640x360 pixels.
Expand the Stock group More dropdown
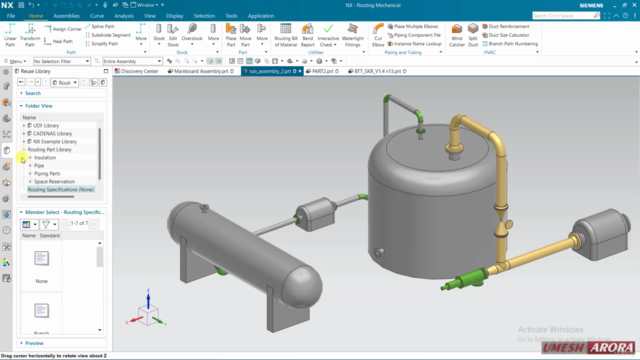tap(213, 34)
